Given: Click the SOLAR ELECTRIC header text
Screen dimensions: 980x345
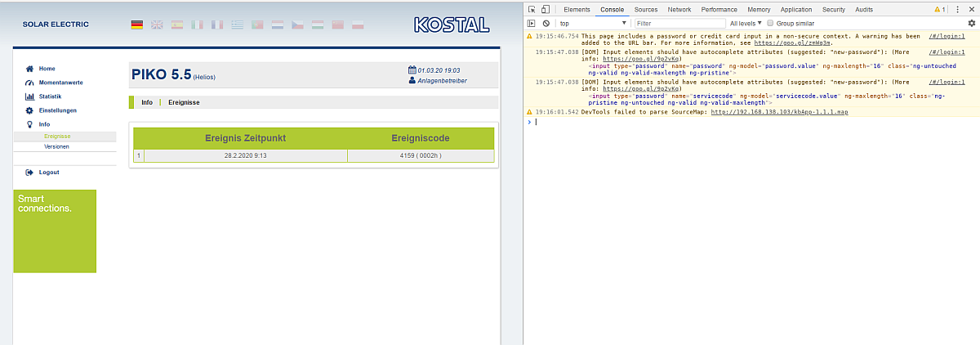Looking at the screenshot, I should tap(56, 25).
